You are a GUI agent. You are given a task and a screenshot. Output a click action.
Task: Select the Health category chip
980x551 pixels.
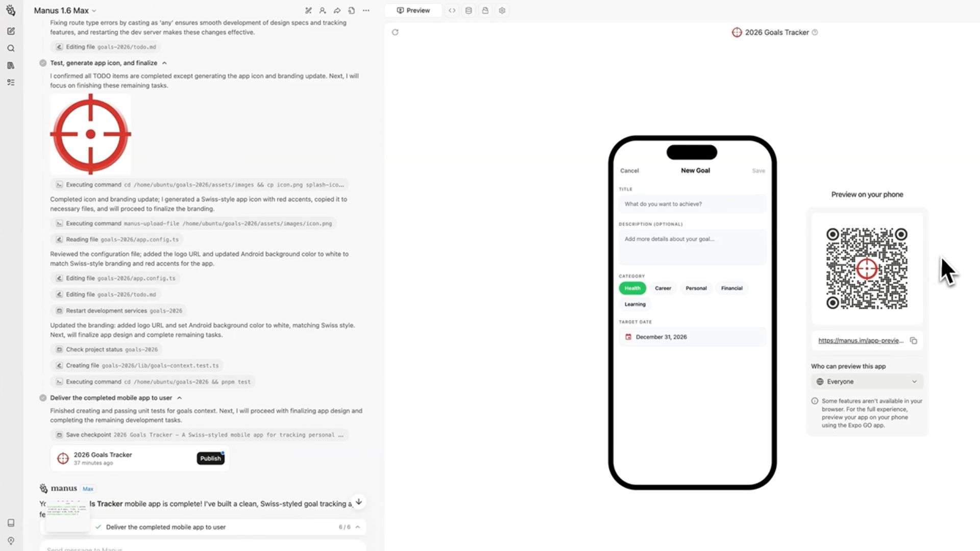[632, 288]
